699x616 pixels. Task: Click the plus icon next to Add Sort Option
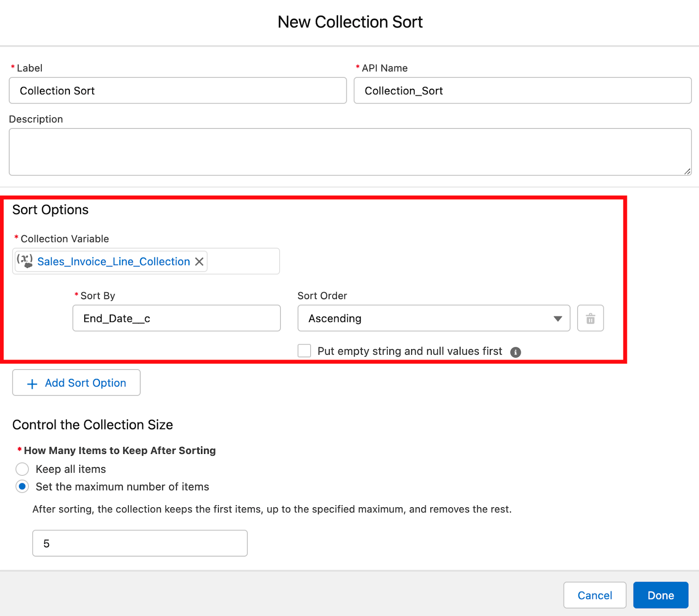pyautogui.click(x=32, y=384)
